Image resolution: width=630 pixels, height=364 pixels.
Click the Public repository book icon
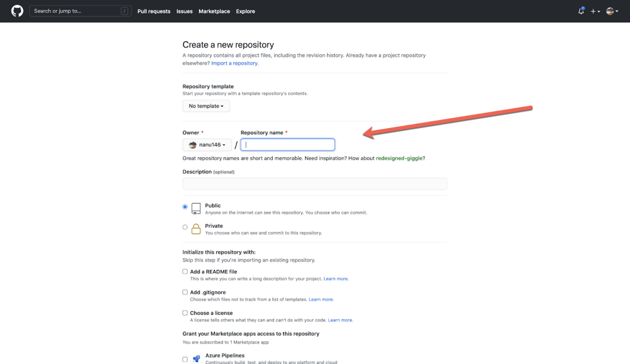(196, 208)
